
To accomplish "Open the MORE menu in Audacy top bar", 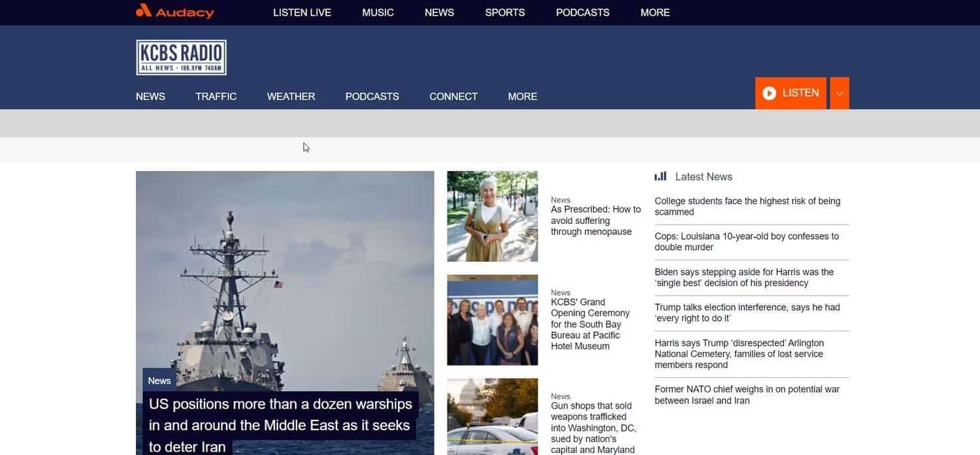I will coord(655,12).
